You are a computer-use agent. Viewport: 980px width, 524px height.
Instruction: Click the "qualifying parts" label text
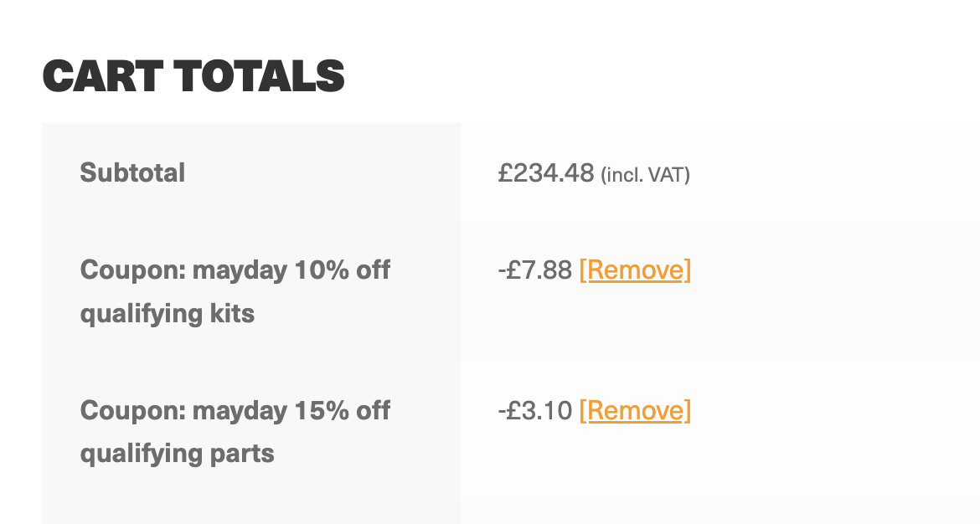pos(178,455)
